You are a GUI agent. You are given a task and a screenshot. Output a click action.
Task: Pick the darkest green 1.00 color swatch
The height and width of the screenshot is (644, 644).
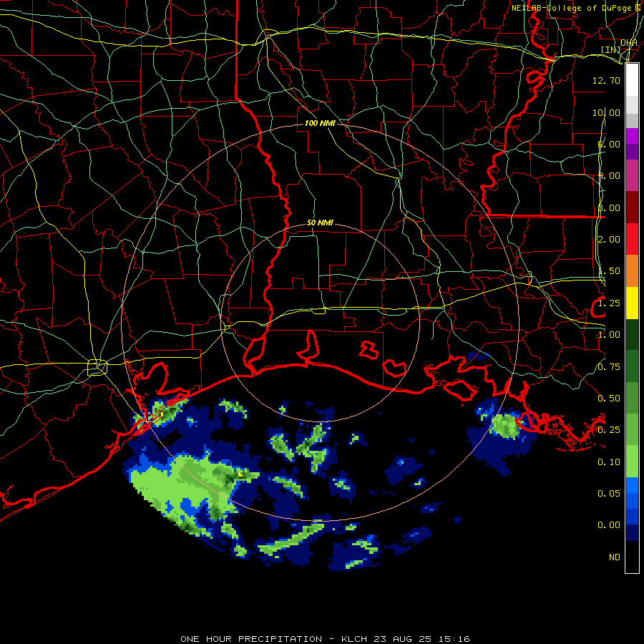coord(632,334)
